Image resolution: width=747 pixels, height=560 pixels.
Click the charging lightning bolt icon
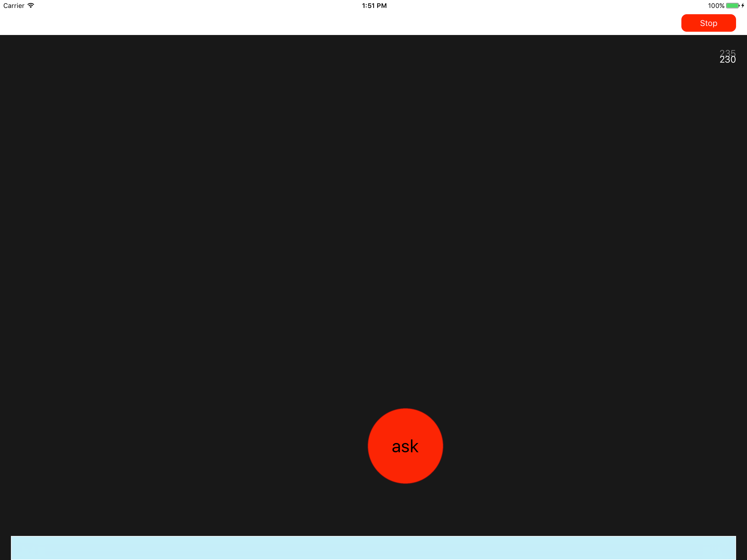[x=743, y=5]
